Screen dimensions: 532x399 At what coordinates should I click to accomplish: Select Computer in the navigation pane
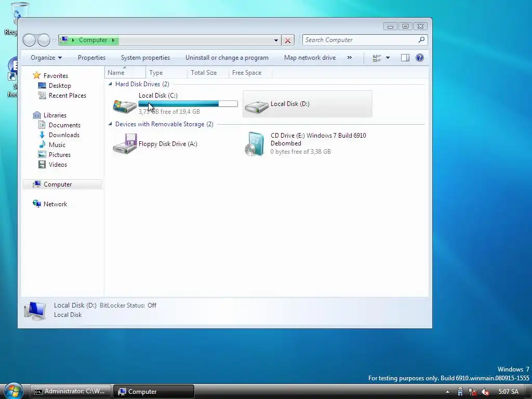tap(63, 184)
